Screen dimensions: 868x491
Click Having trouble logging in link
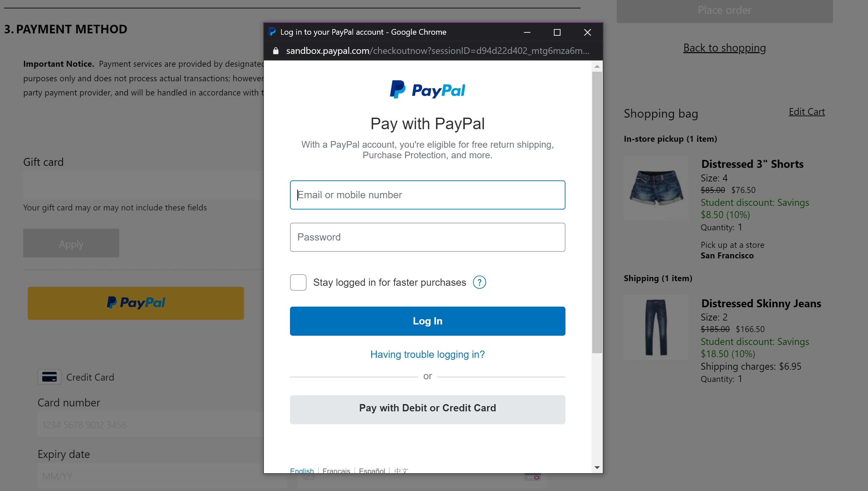427,355
